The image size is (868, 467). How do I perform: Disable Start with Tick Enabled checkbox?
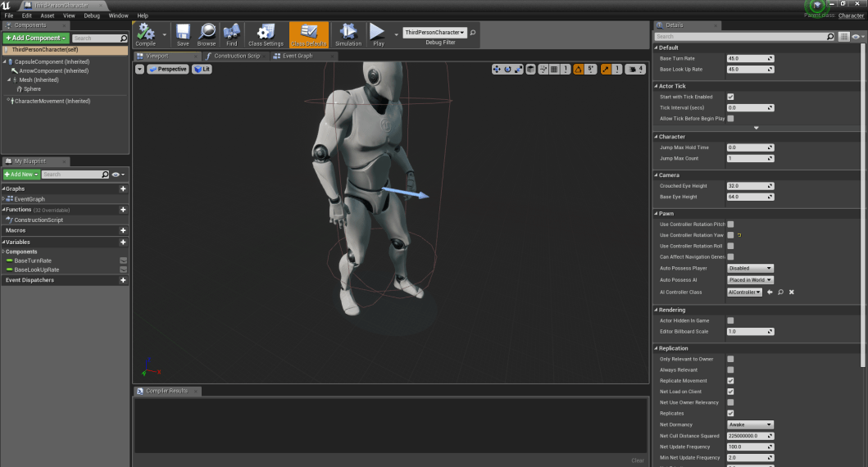pyautogui.click(x=730, y=97)
